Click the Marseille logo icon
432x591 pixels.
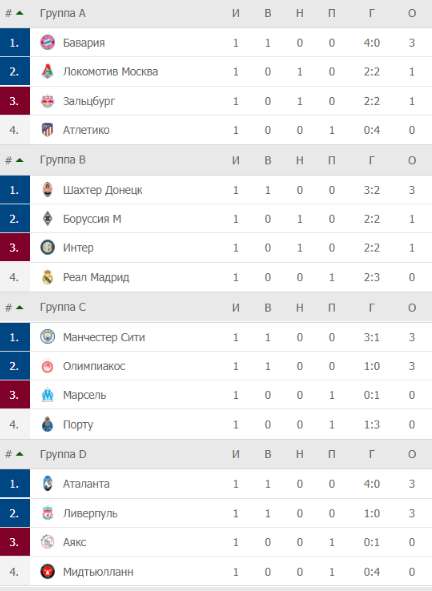click(47, 395)
